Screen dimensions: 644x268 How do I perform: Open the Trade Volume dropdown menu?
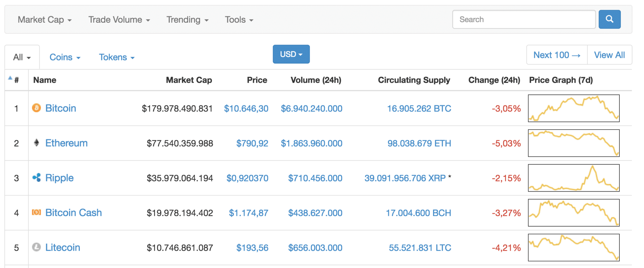[119, 20]
